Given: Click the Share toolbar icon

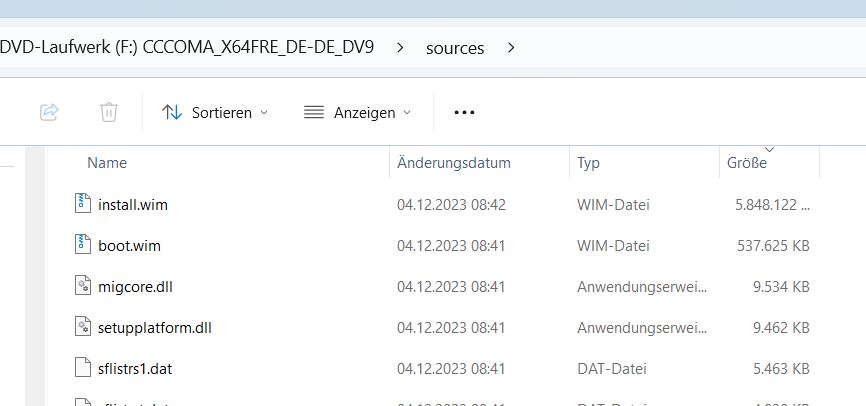Looking at the screenshot, I should tap(49, 113).
